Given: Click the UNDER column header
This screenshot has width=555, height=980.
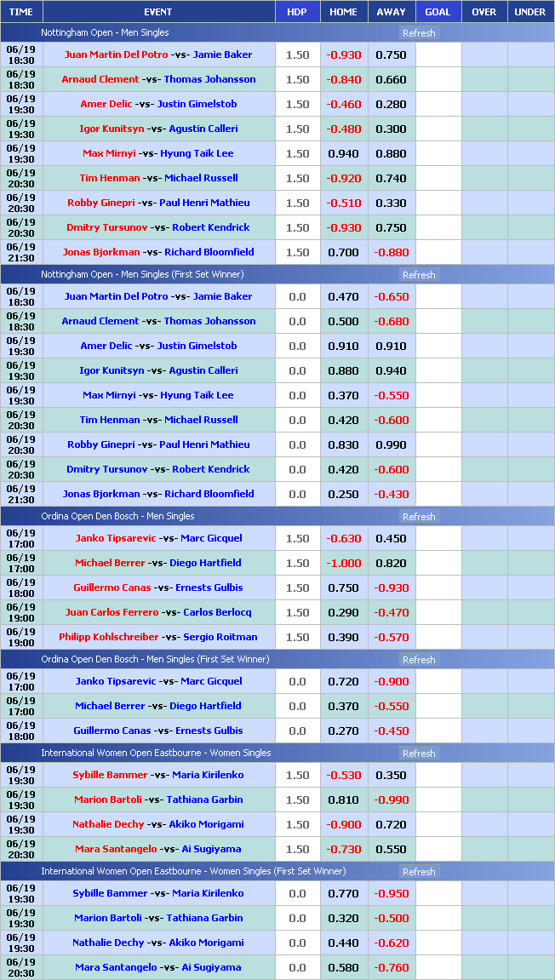Looking at the screenshot, I should coord(530,12).
